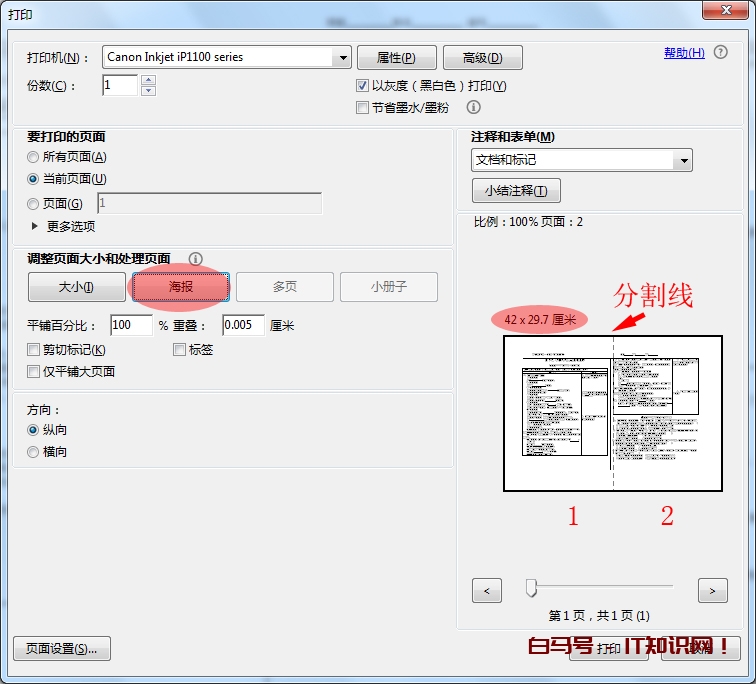This screenshot has width=756, height=684.
Task: Select the current page (当前页面) radio button
Action: [33, 179]
